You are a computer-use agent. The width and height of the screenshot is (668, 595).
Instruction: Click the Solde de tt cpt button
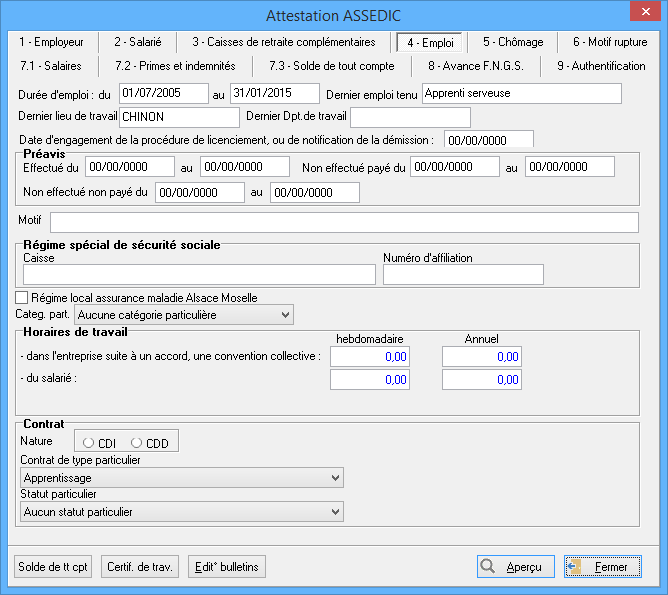coord(52,567)
